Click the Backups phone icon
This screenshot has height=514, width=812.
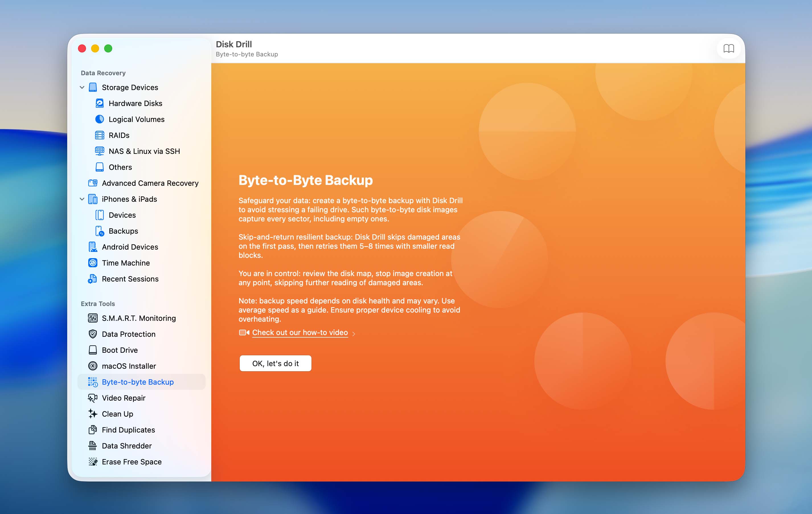(x=99, y=231)
